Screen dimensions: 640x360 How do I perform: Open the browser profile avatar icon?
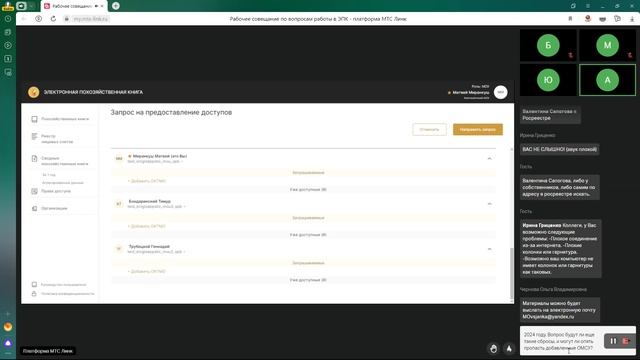[588, 19]
